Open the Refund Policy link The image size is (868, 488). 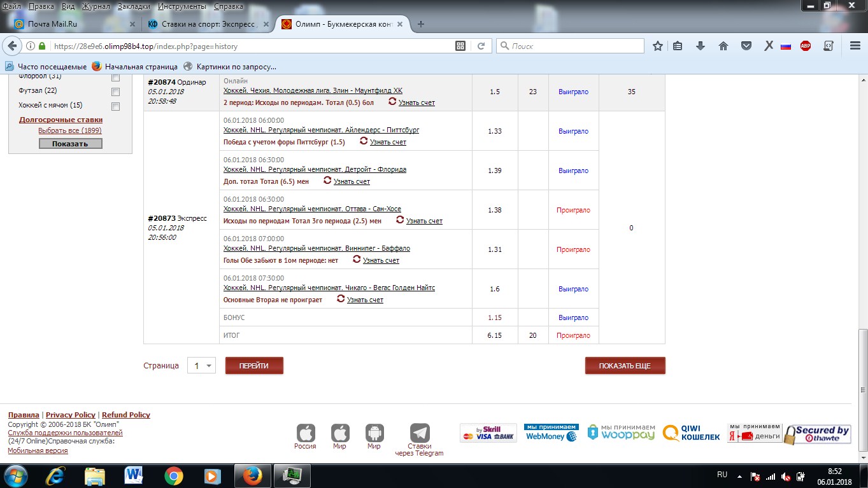coord(126,415)
